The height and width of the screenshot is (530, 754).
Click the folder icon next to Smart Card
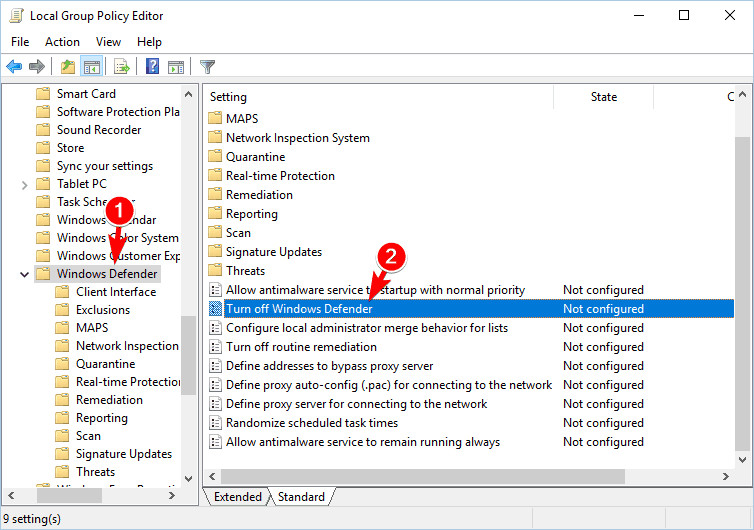click(43, 93)
